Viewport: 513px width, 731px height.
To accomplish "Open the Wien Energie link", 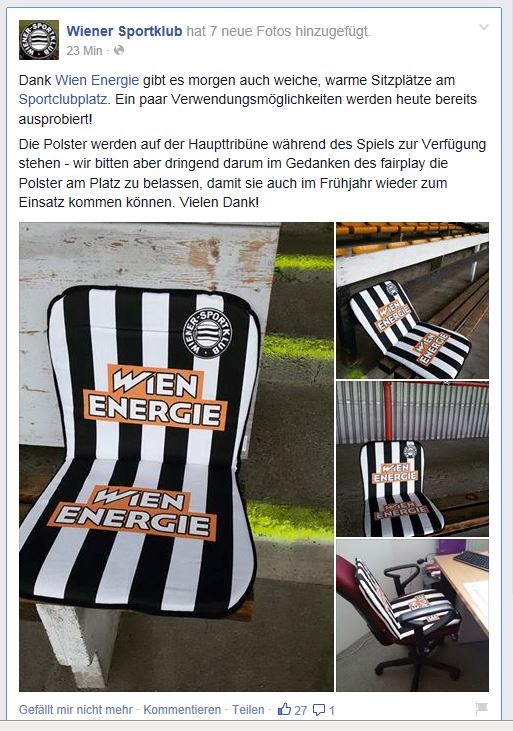I will [x=97, y=80].
